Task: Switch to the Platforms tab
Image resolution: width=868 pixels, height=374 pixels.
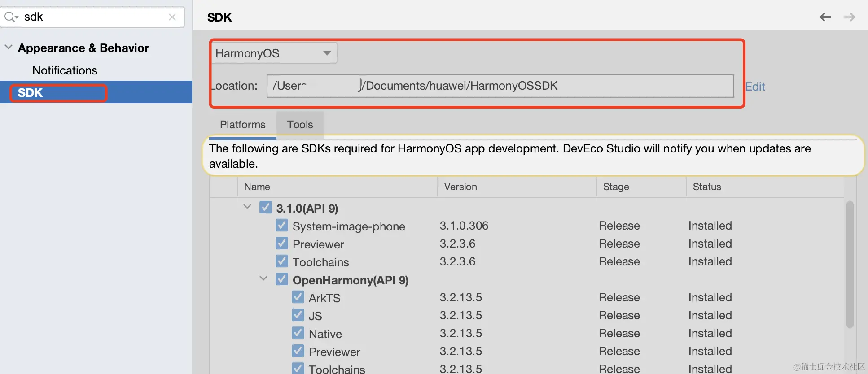Action: (x=243, y=125)
